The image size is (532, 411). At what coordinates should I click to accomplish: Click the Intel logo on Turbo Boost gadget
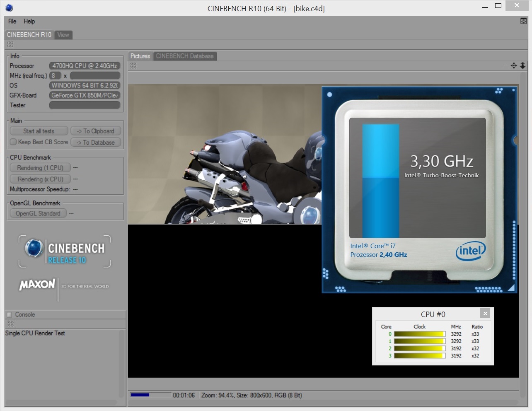pos(470,251)
